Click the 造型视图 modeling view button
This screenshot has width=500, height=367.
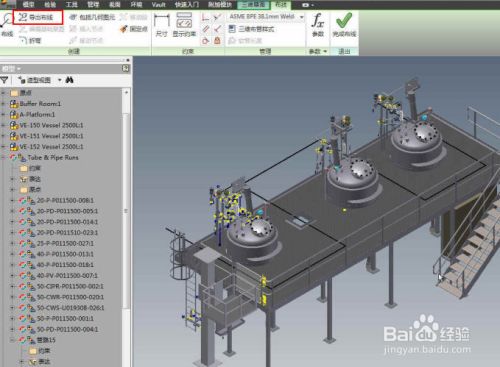pyautogui.click(x=35, y=80)
